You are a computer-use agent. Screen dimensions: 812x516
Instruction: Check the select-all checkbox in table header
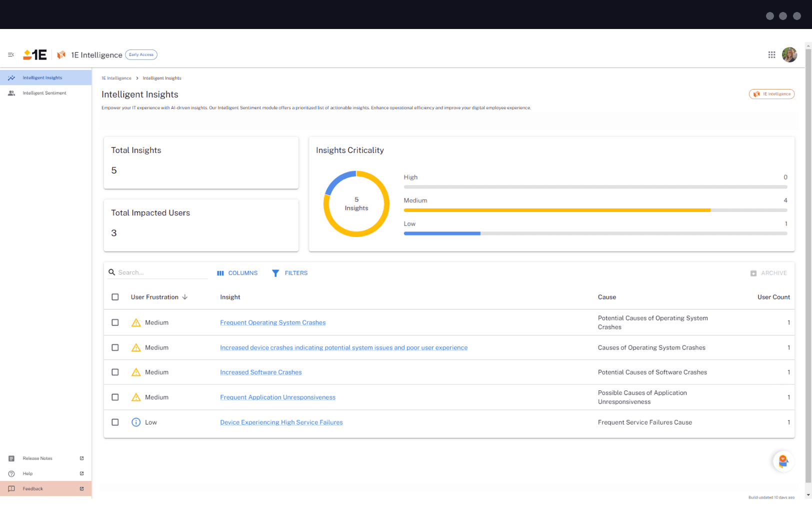click(x=115, y=296)
